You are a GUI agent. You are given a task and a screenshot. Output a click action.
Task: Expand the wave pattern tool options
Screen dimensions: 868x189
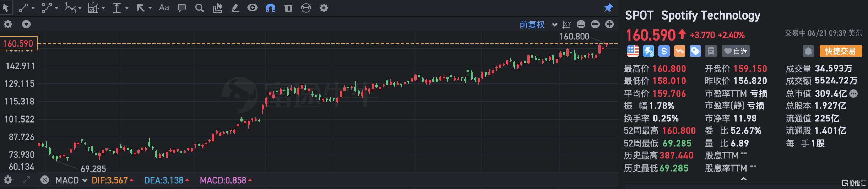coord(80,8)
